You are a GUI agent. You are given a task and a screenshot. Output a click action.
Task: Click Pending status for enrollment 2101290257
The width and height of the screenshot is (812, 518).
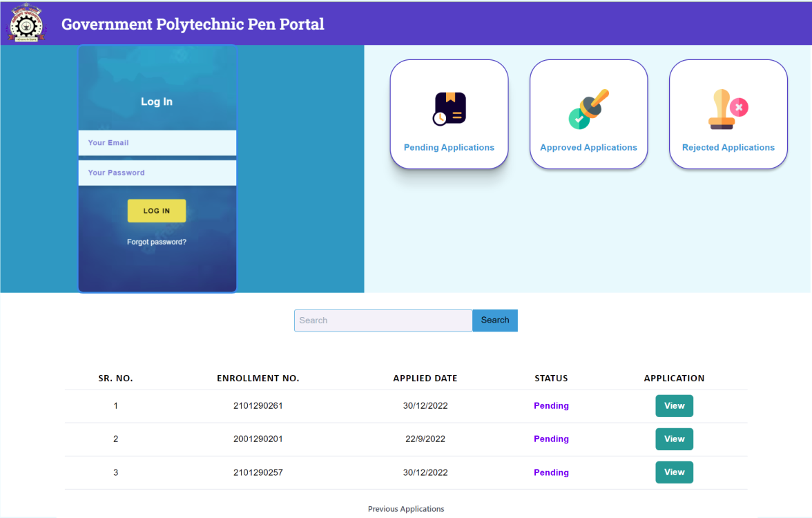pos(551,472)
